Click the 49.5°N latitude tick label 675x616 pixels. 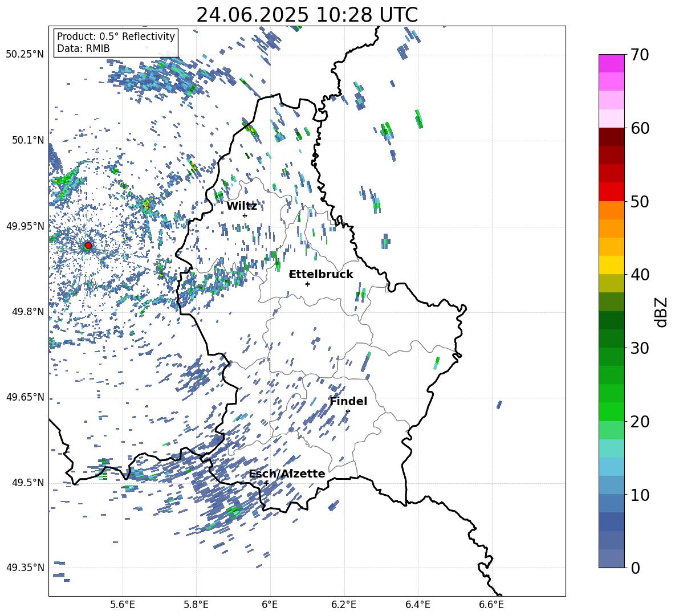[28, 483]
